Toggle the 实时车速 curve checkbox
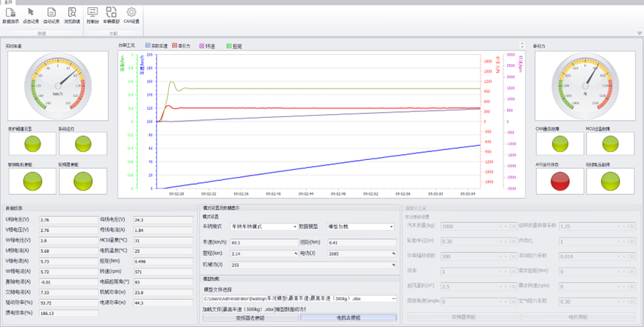The height and width of the screenshot is (327, 644). 148,46
